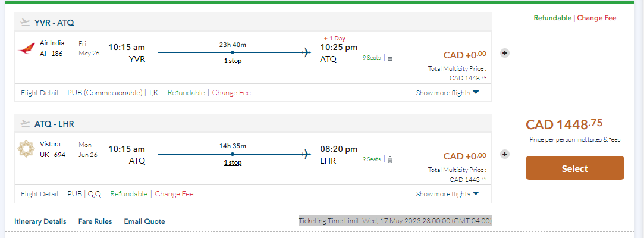
Task: Click the plus icon beside YVR-ATQ flight
Action: [505, 53]
